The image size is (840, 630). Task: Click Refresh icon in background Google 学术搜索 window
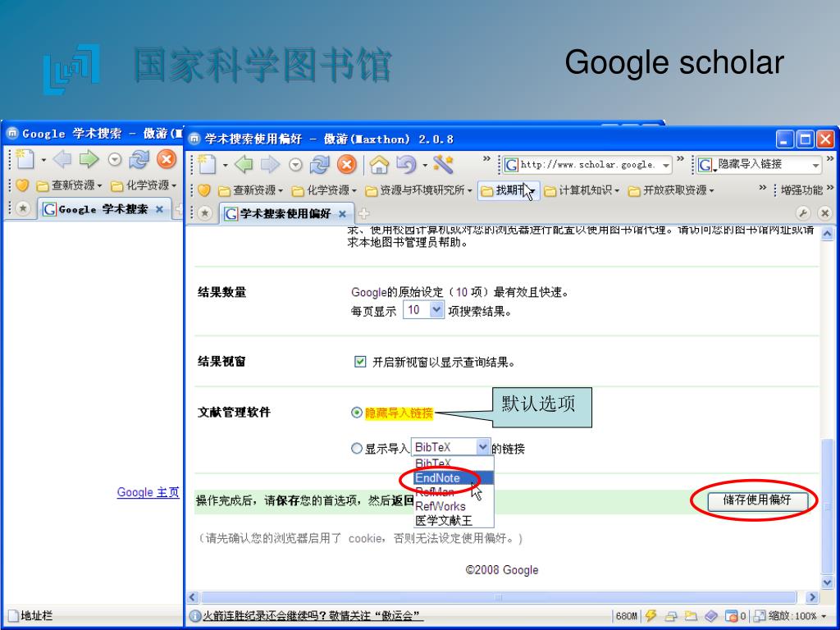pos(139,159)
